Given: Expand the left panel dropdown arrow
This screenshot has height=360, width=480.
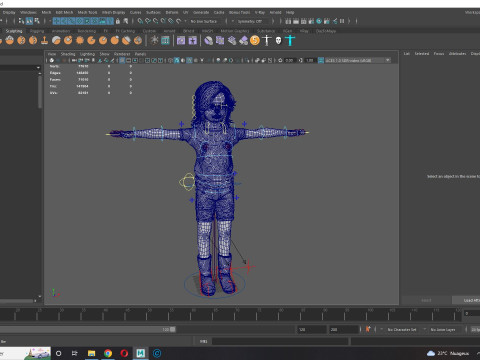Looking at the screenshot, I should (38, 67).
